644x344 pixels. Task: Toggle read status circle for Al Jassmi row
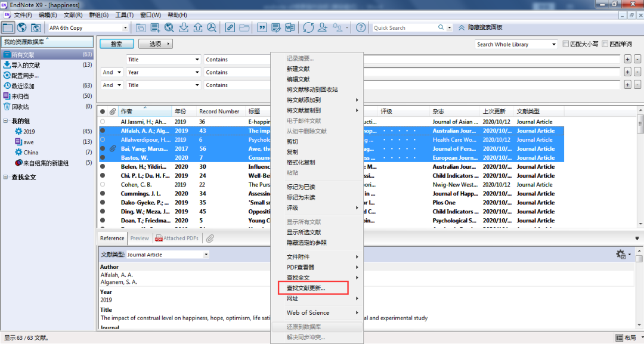coord(103,122)
